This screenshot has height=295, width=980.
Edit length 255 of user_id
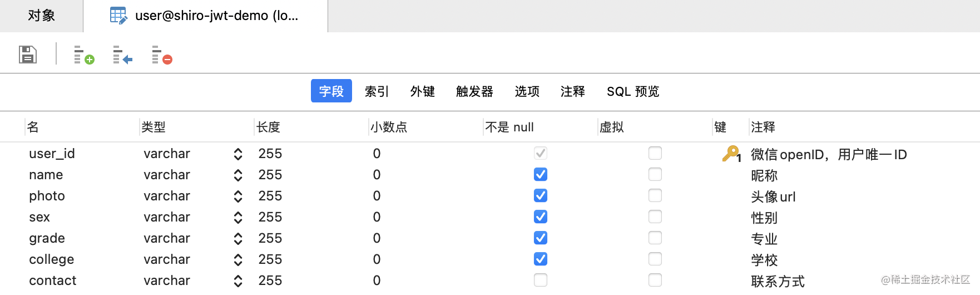[270, 154]
